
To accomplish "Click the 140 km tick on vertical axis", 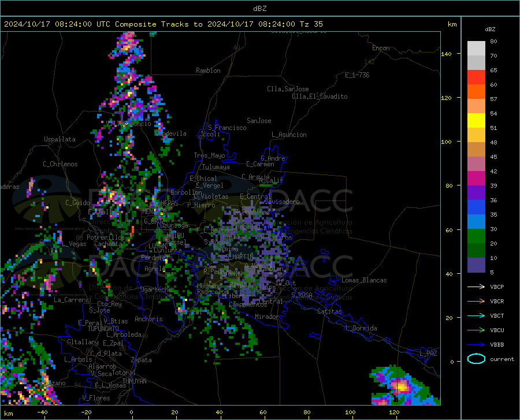I will point(447,54).
